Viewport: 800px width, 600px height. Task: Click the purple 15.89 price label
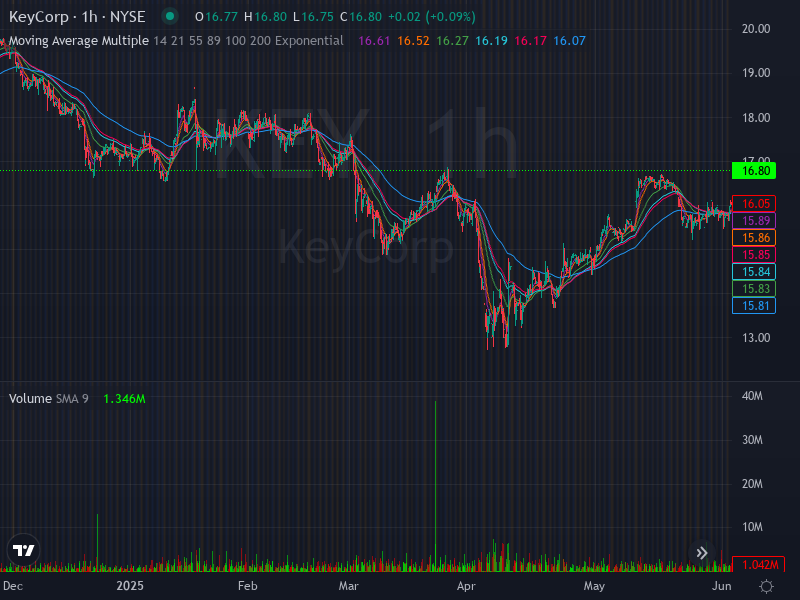point(754,220)
